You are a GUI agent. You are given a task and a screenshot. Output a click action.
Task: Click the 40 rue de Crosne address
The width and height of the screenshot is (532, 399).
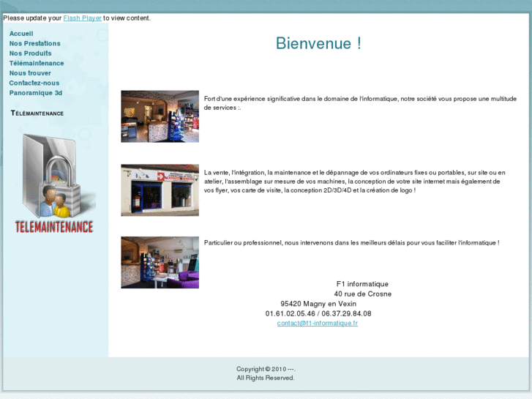pos(362,294)
